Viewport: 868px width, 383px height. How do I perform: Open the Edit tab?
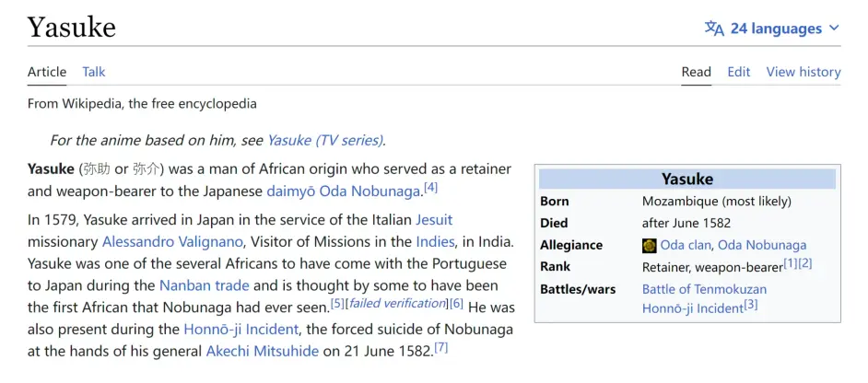pos(738,72)
